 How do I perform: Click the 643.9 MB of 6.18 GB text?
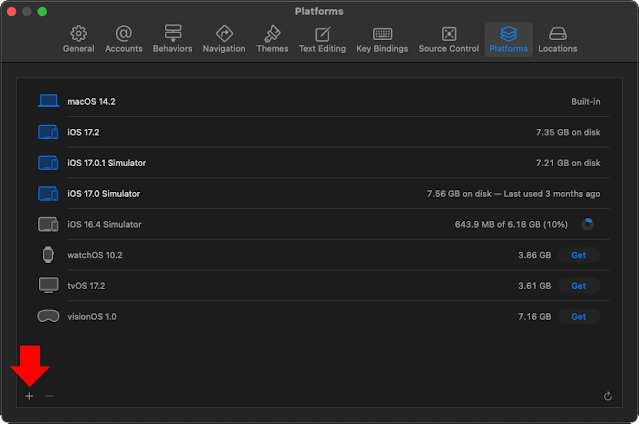(511, 224)
